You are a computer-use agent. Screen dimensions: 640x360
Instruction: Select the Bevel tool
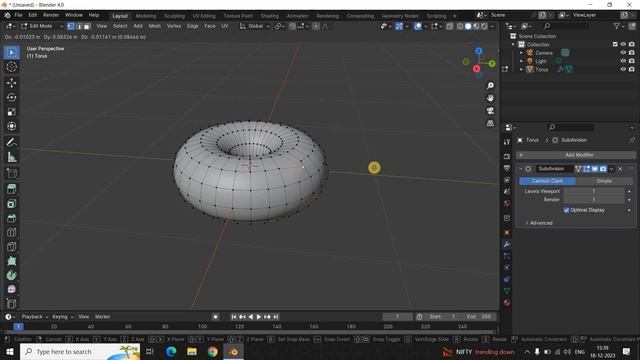(x=11, y=218)
